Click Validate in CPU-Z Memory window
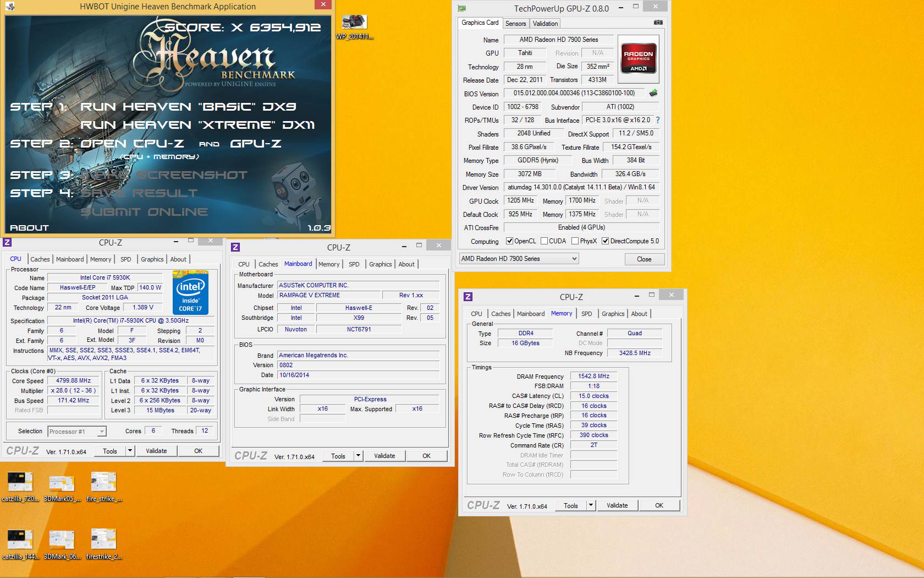The height and width of the screenshot is (578, 924). pos(617,505)
